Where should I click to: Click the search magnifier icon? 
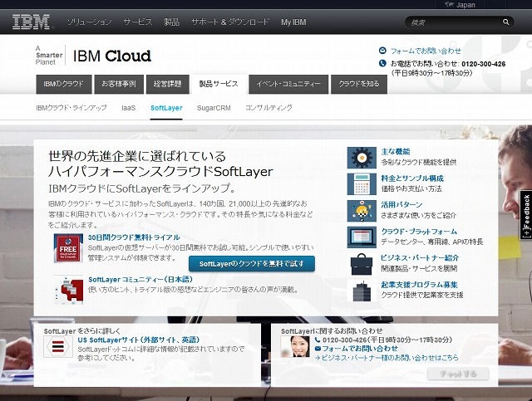pos(505,22)
